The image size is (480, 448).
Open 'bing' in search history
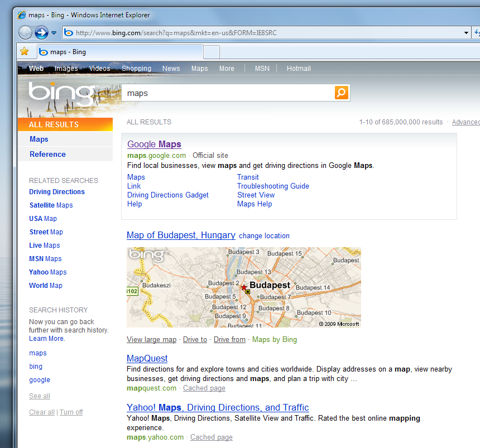tap(36, 367)
